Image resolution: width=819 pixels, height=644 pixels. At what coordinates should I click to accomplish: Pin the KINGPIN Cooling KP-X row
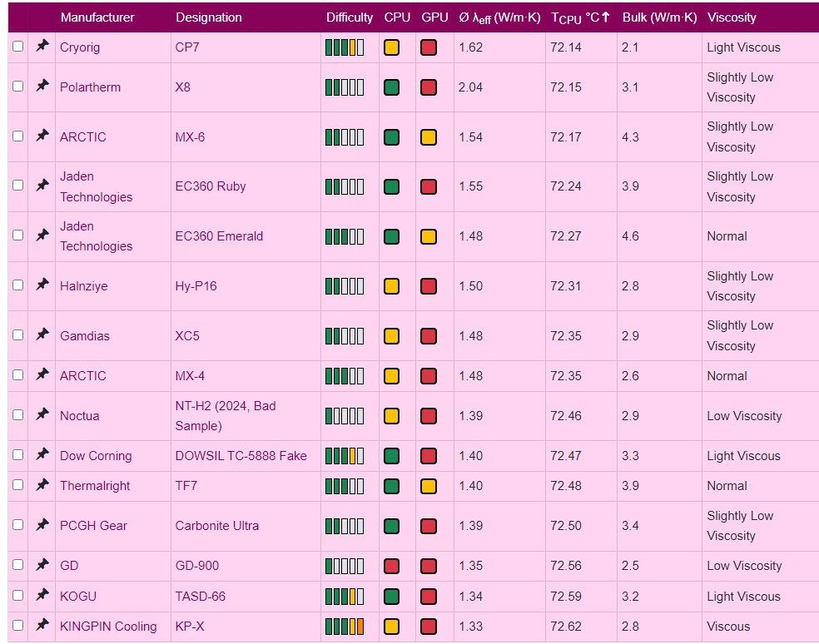tap(42, 625)
